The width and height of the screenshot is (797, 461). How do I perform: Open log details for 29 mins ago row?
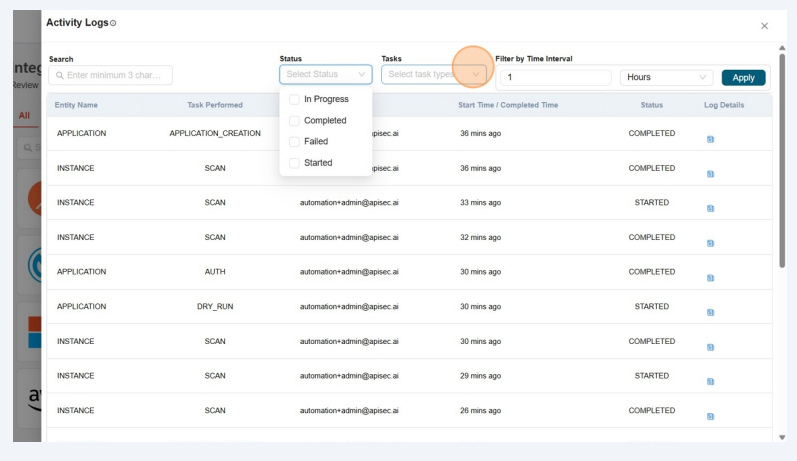pos(710,382)
